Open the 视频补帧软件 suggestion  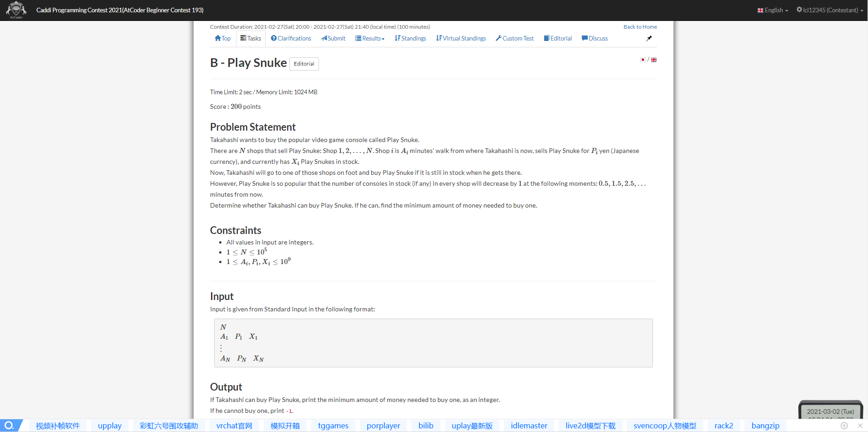click(58, 426)
